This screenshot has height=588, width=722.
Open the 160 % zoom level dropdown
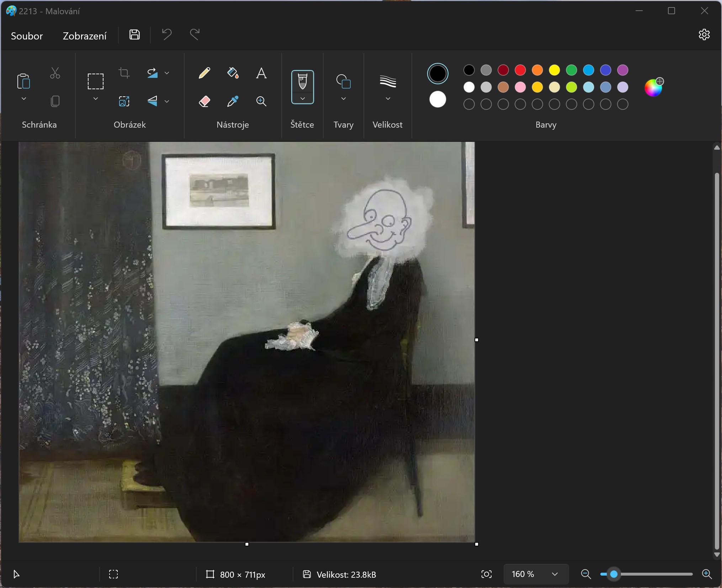[536, 574]
